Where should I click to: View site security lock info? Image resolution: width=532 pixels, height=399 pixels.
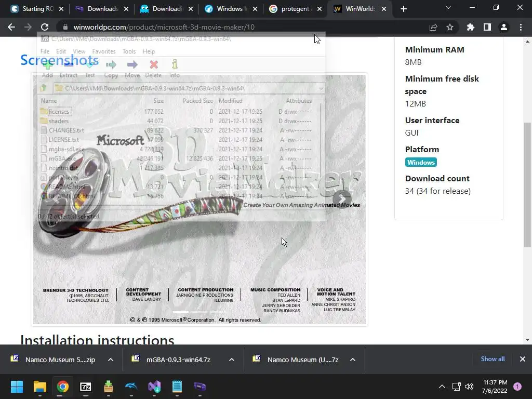click(65, 27)
